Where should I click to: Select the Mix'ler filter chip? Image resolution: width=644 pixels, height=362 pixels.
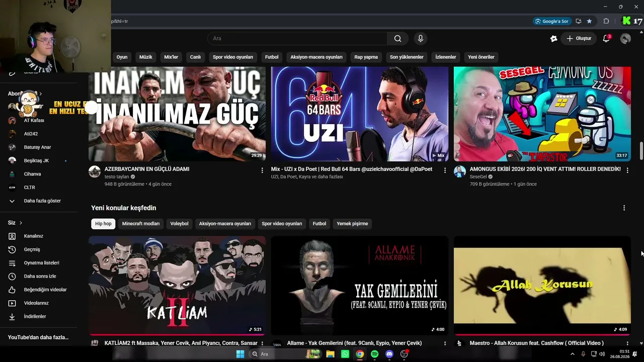pos(171,57)
